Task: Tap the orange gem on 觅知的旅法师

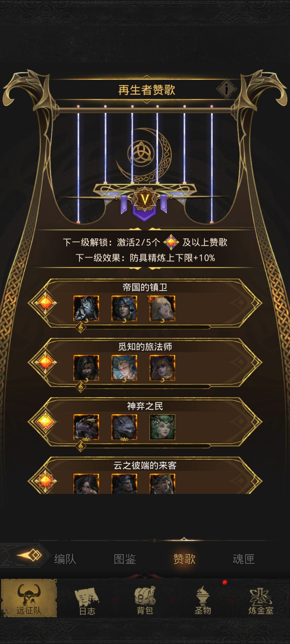Action: tap(45, 362)
